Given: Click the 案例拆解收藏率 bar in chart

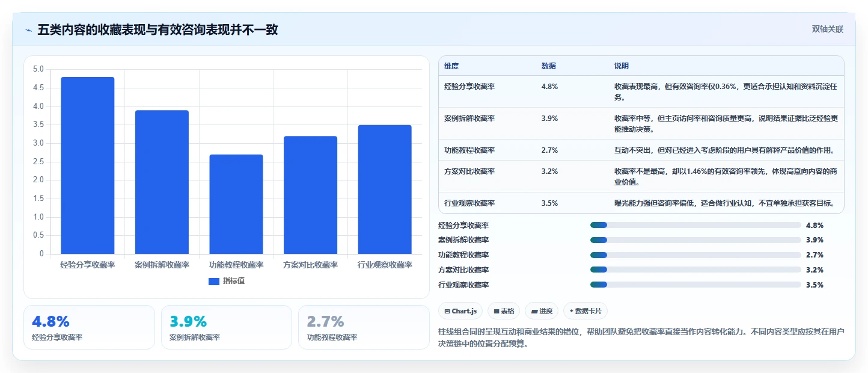Looking at the screenshot, I should 162,182.
